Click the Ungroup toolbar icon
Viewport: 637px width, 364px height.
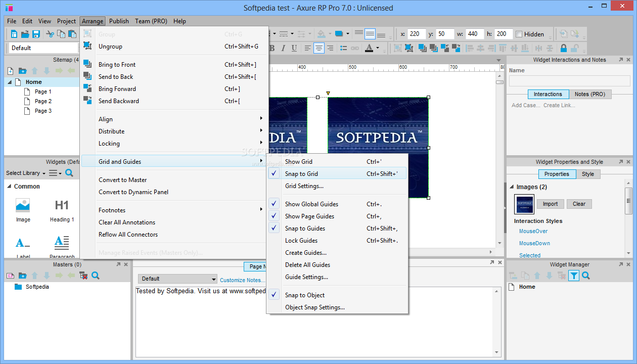coord(408,48)
